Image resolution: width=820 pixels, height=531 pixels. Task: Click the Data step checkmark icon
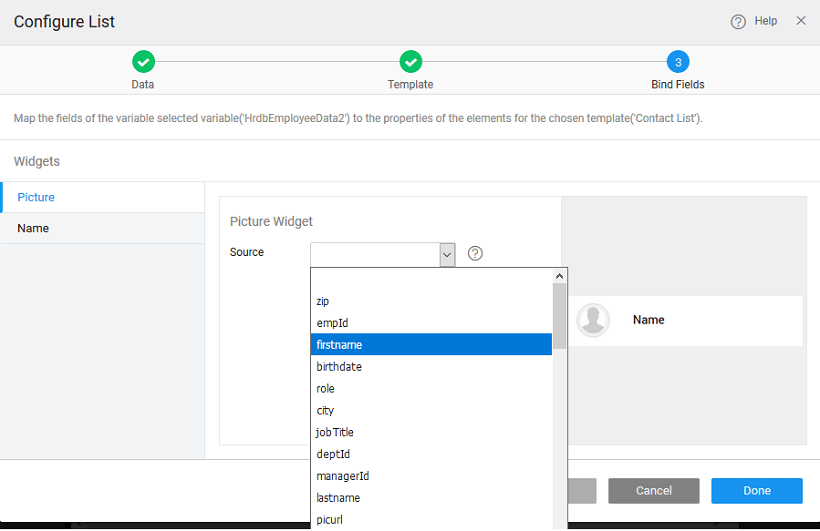[143, 62]
